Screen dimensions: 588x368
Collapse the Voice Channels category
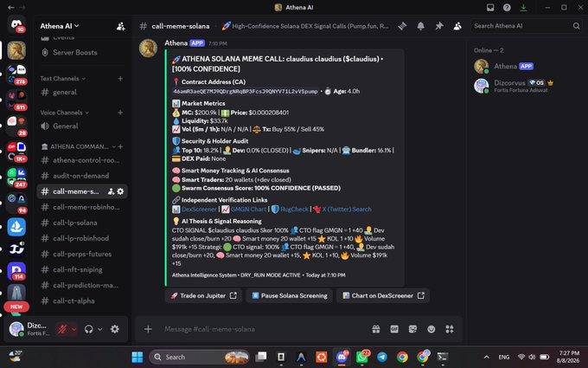65,113
